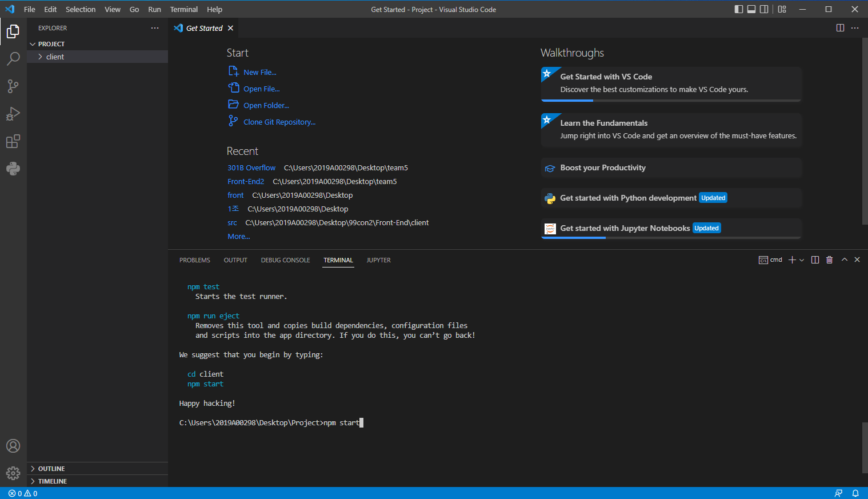Viewport: 868px width, 499px height.
Task: Open the Accounts icon
Action: 13,446
